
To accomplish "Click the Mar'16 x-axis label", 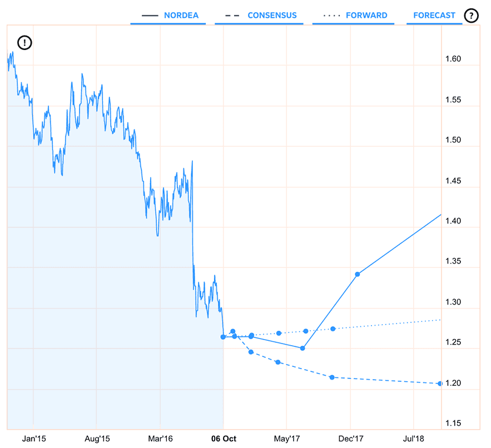I will tap(161, 439).
